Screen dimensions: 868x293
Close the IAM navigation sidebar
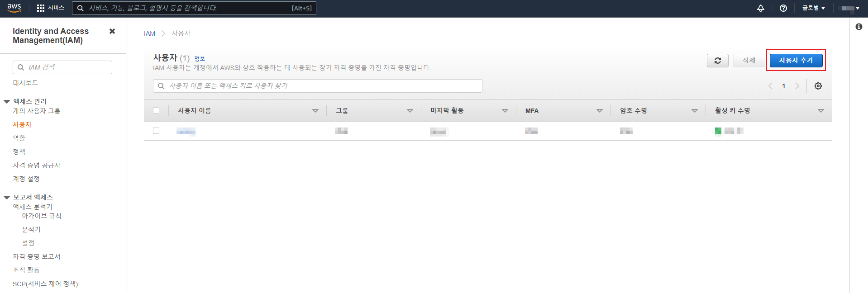point(112,31)
